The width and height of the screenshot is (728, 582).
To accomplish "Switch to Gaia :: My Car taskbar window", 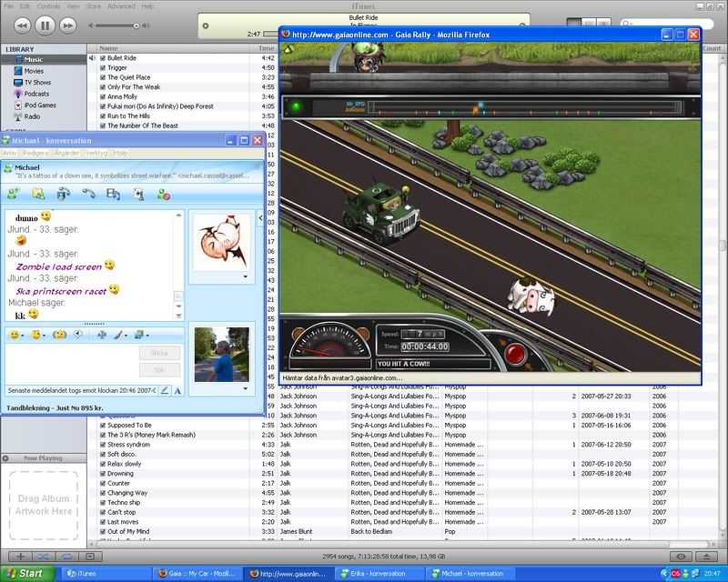I will point(197,574).
